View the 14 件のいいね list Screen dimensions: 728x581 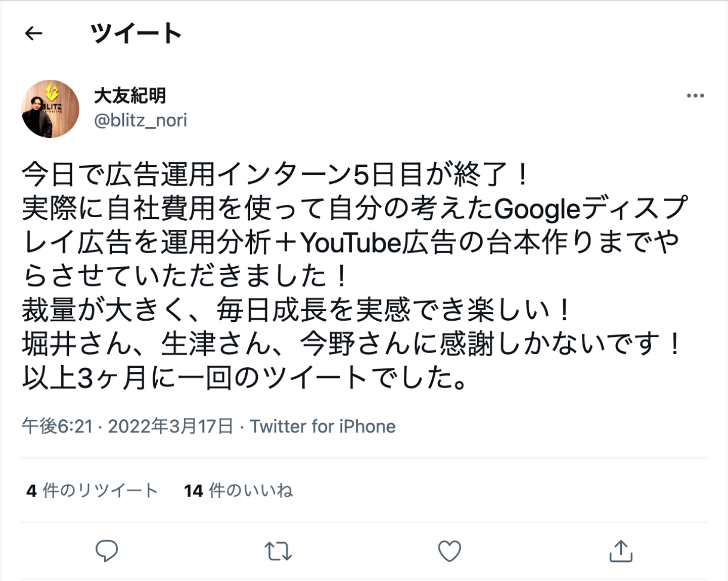click(x=238, y=491)
